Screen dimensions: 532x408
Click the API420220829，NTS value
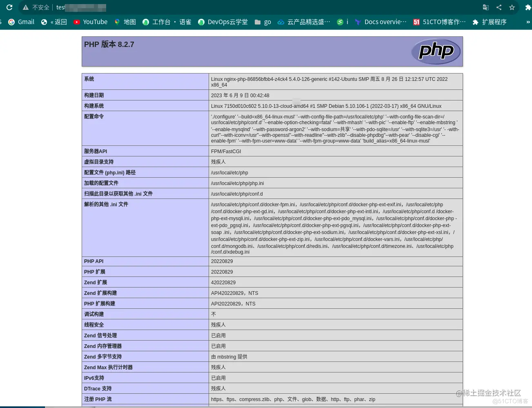(234, 293)
